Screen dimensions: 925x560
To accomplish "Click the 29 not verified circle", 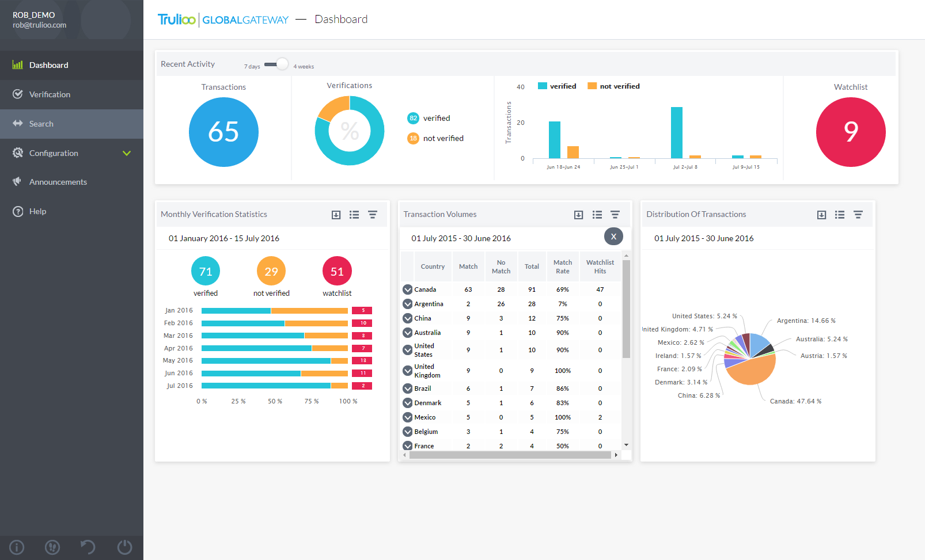I will (x=271, y=271).
